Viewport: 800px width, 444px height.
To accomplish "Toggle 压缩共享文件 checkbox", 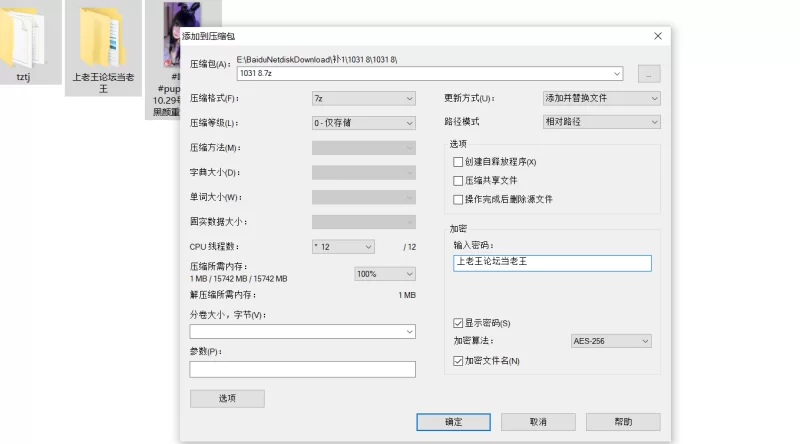I will pyautogui.click(x=459, y=181).
